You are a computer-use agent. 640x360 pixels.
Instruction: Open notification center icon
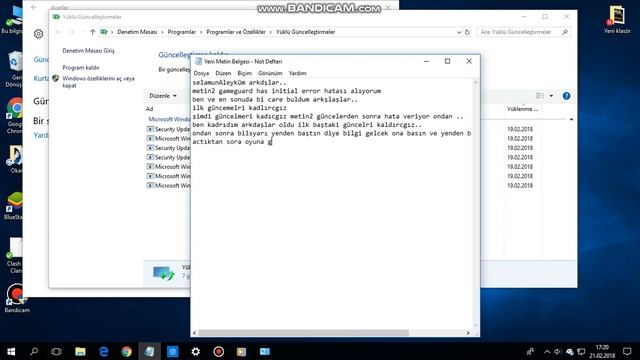(627, 351)
